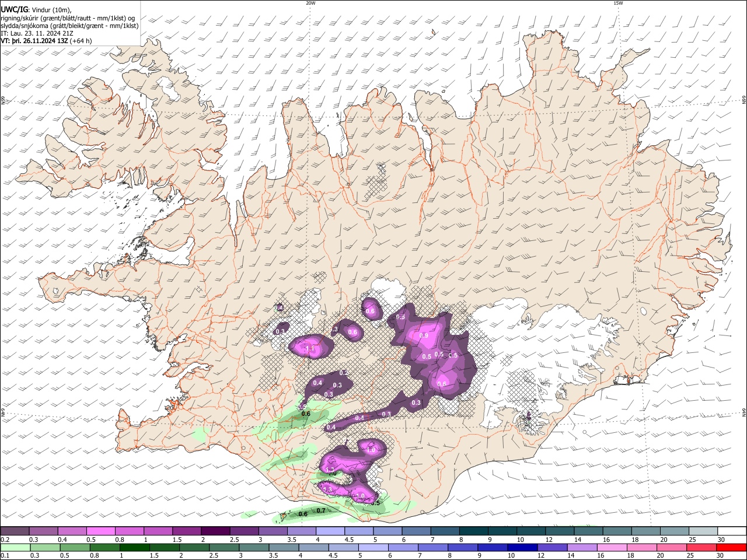The image size is (747, 560).
Task: Click the '1.1' snowfall value on map
Action: pos(310,349)
